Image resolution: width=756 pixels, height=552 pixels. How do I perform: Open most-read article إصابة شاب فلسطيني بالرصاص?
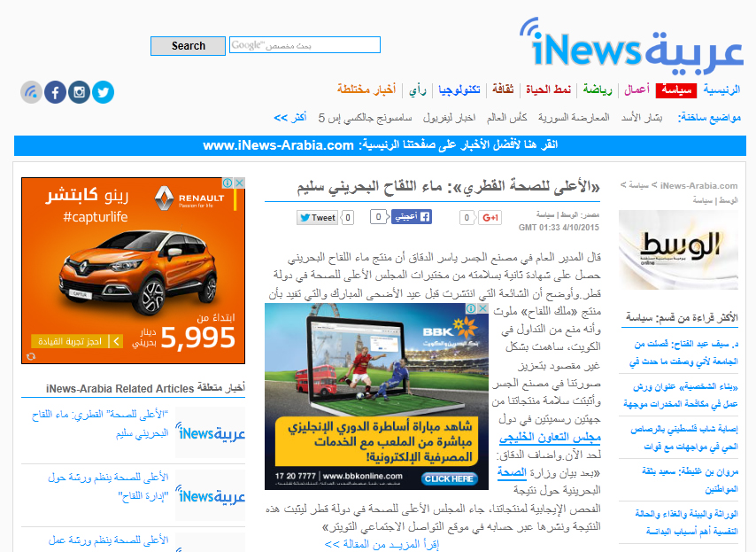click(x=683, y=438)
